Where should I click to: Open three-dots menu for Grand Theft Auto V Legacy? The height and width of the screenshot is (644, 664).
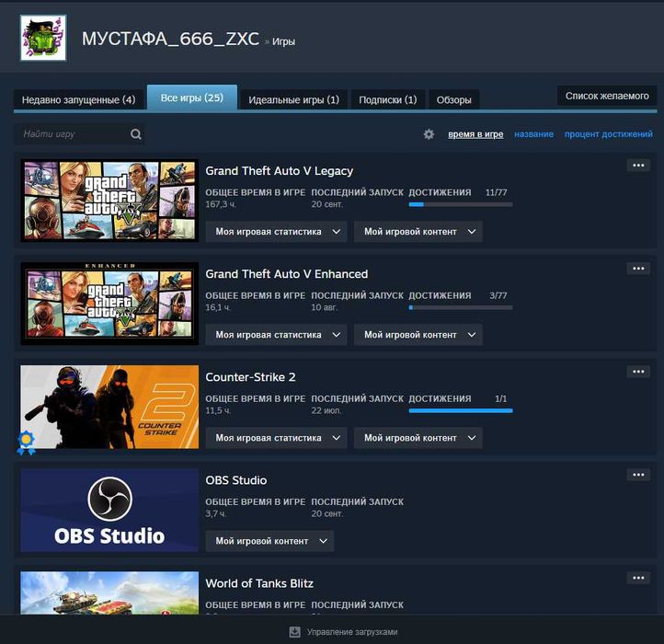coord(638,166)
